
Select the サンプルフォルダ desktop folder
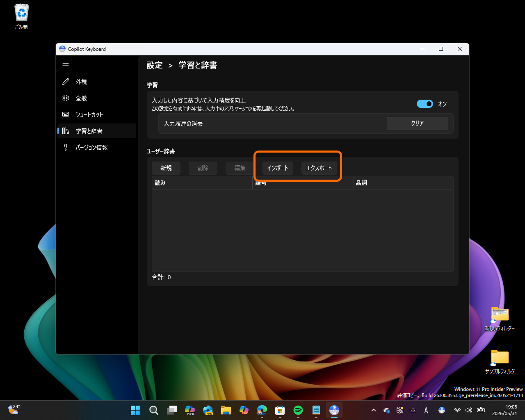[500, 362]
